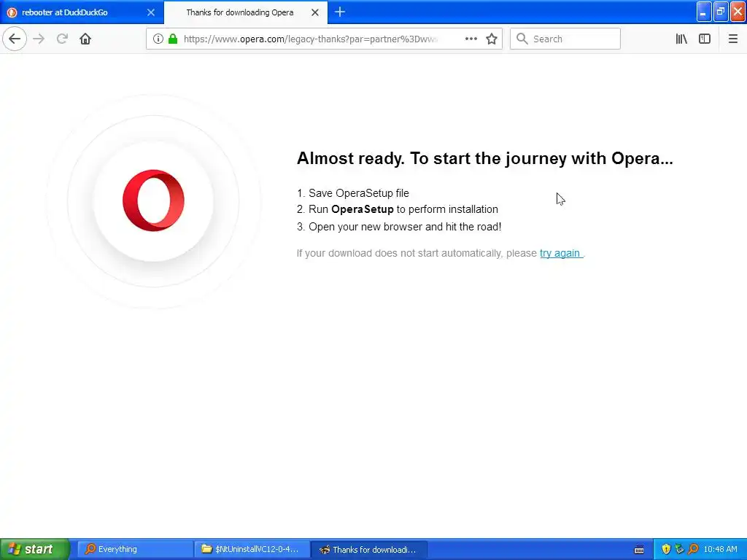747x560 pixels.
Task: Select the Firefox 'Thanks for downloadi...' taskbar button
Action: click(x=369, y=549)
